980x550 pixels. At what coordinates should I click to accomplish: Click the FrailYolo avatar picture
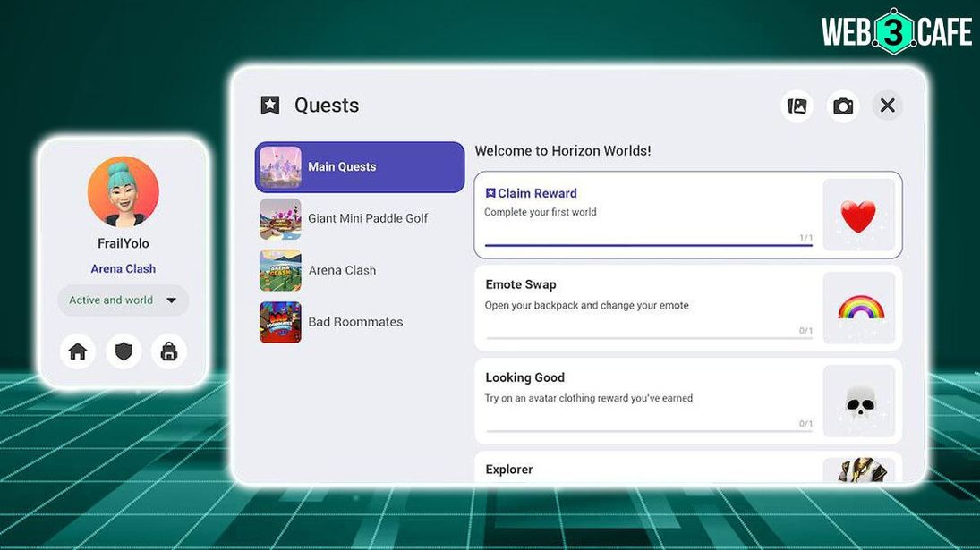(123, 192)
